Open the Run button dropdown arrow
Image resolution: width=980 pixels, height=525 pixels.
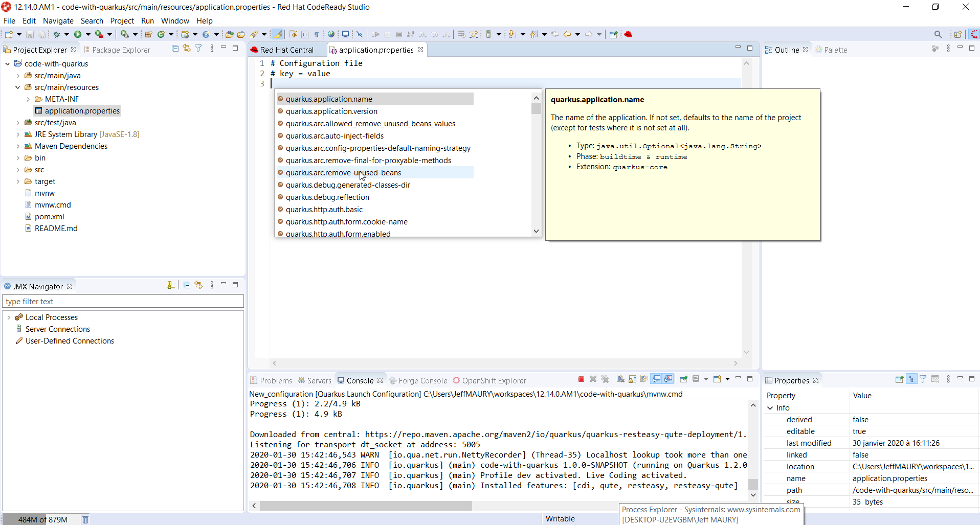coord(88,34)
